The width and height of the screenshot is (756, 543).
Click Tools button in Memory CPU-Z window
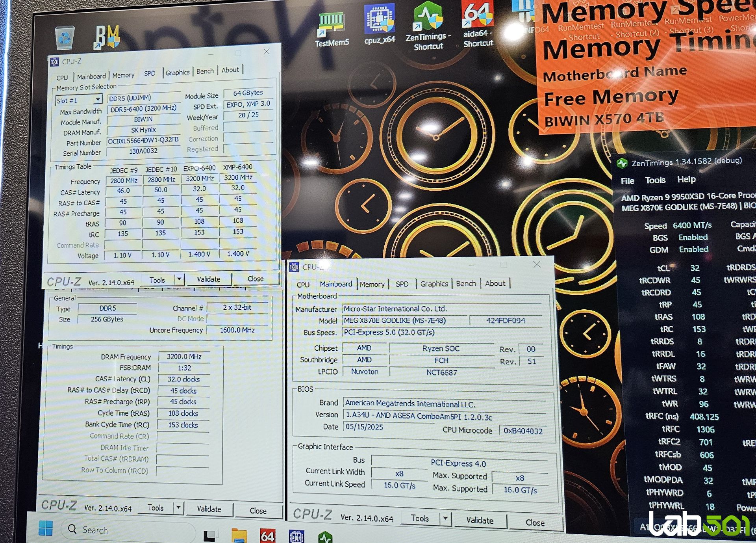pyautogui.click(x=156, y=508)
